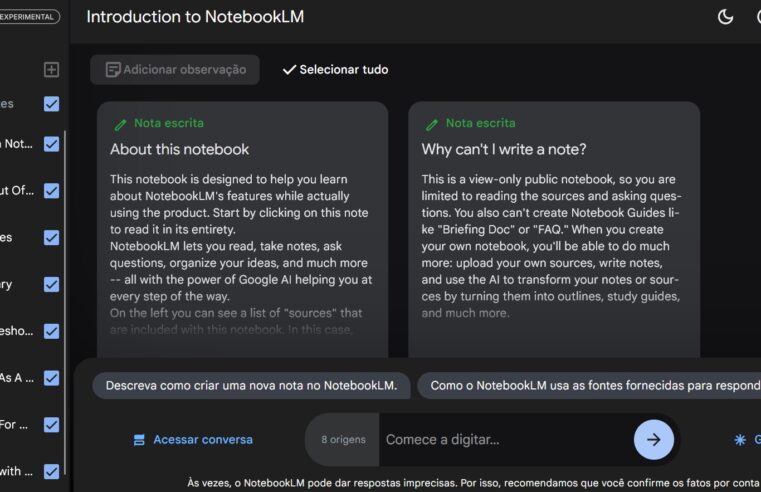Click the Nota escrita label on first note
The image size is (761, 492).
tap(169, 123)
